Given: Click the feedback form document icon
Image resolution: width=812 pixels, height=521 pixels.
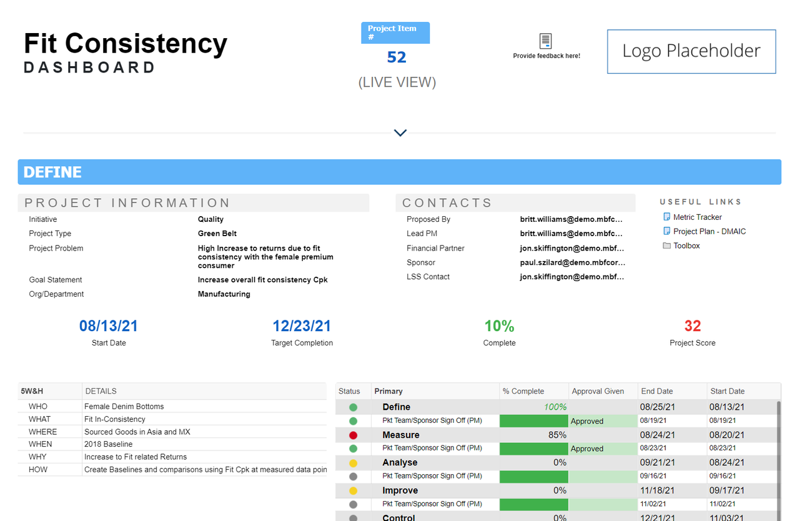Looking at the screenshot, I should pyautogui.click(x=545, y=41).
